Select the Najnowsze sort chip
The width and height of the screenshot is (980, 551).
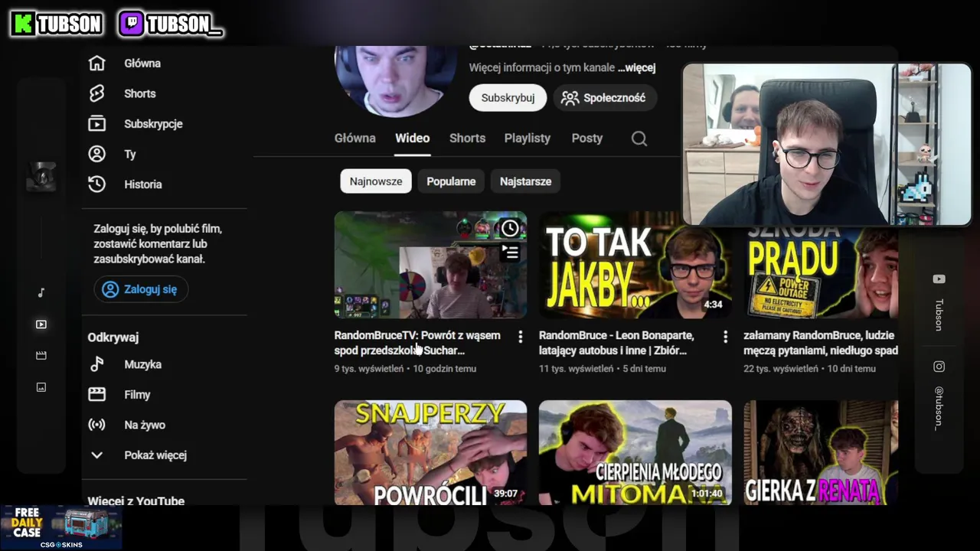pos(376,181)
